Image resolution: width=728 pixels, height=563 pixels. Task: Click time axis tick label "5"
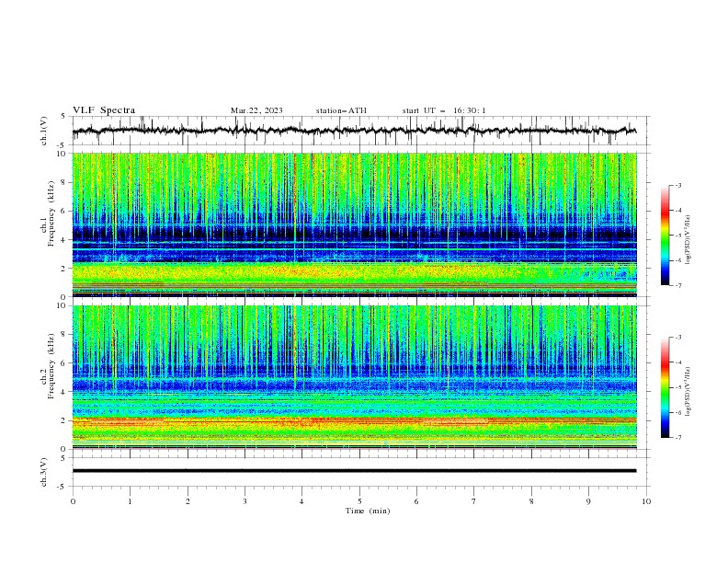359,501
